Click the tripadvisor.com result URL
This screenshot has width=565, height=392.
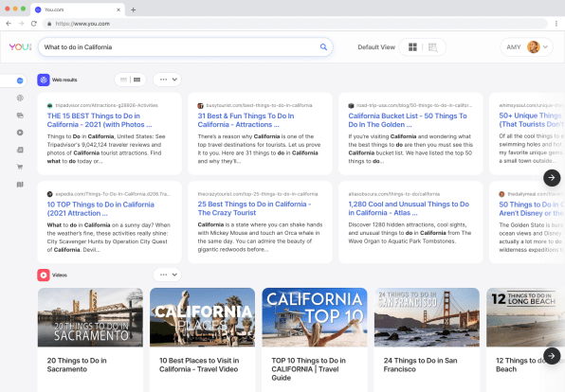point(107,105)
